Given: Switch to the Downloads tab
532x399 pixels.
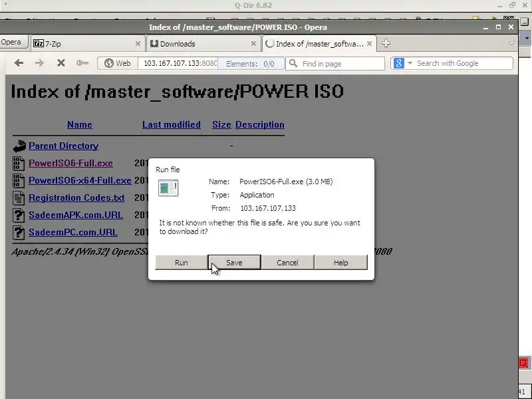Looking at the screenshot, I should 203,44.
